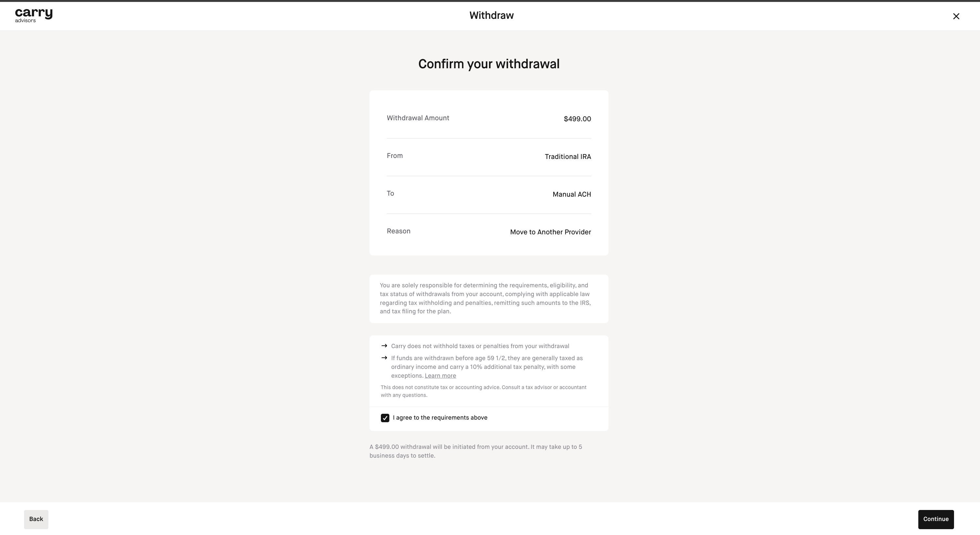Open the Learn more link
980x535 pixels.
coord(440,376)
